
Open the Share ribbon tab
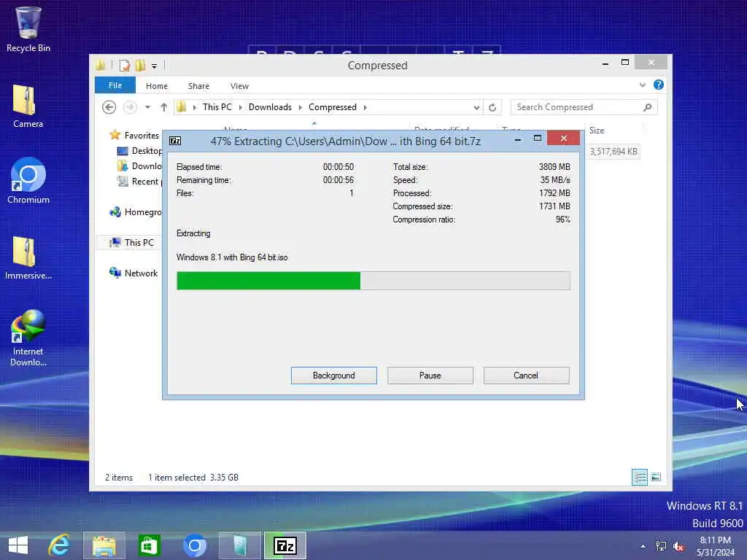point(198,86)
